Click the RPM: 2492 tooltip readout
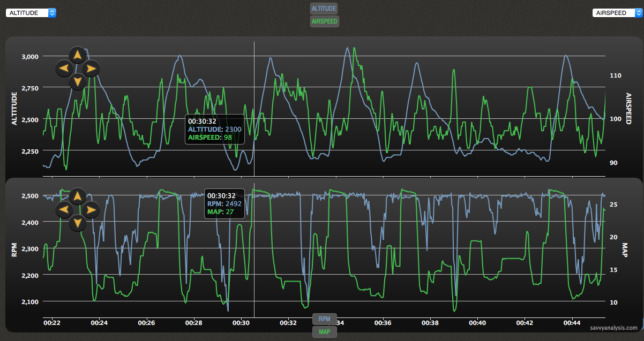 224,204
